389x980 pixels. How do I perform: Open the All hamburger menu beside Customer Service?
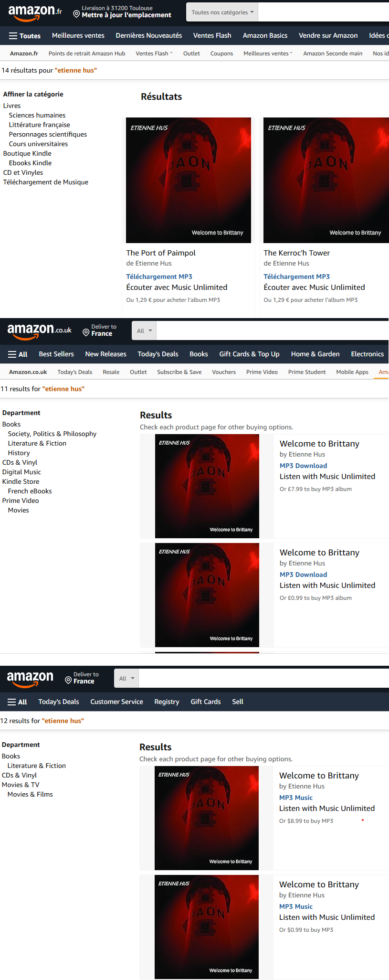[17, 702]
